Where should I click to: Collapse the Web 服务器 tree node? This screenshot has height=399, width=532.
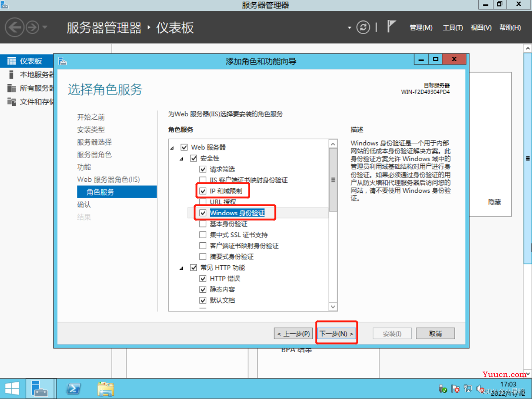click(x=172, y=148)
